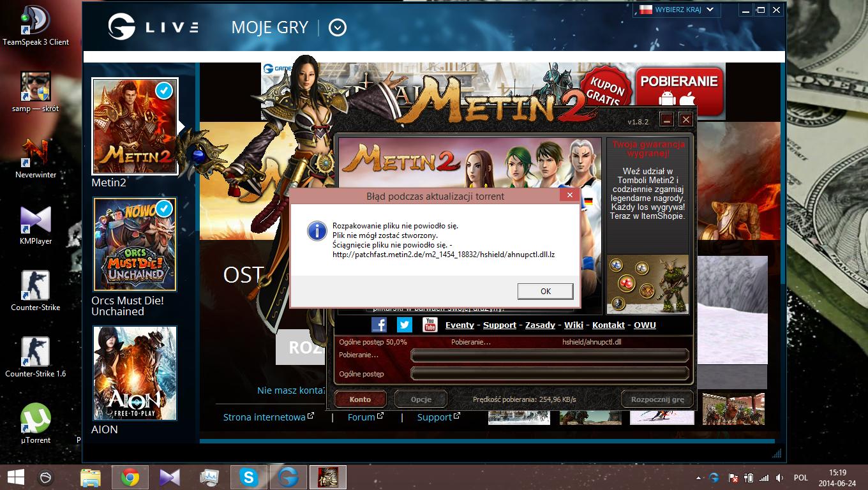Click the Rozpocznij grę button
868x490 pixels.
click(657, 399)
